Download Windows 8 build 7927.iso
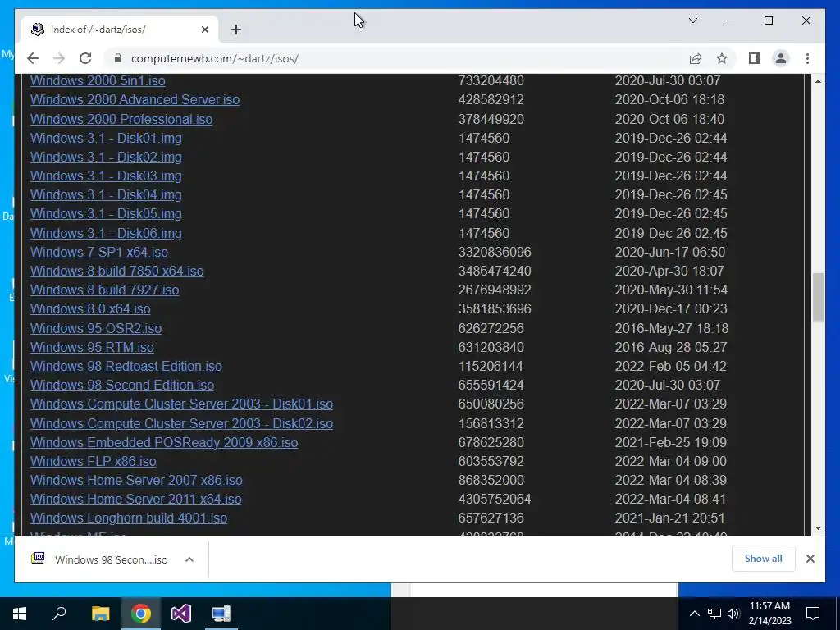The height and width of the screenshot is (630, 840). click(x=104, y=290)
